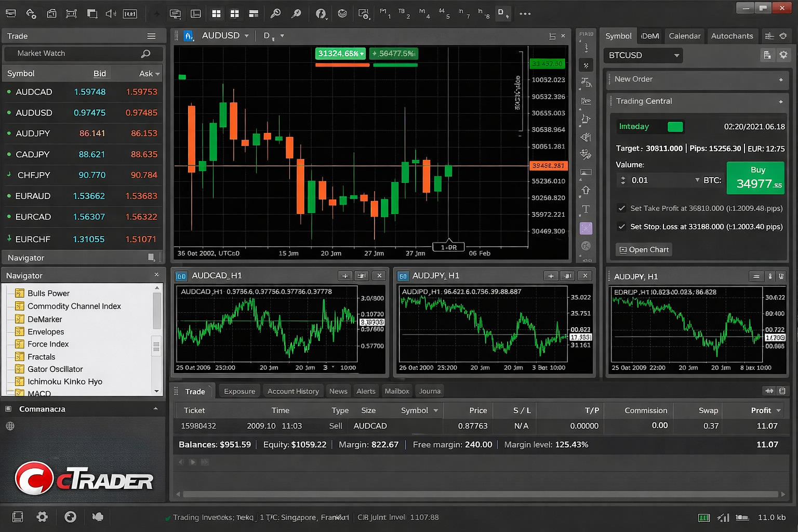Select Bulls Power indicator in Navigator

pos(48,294)
